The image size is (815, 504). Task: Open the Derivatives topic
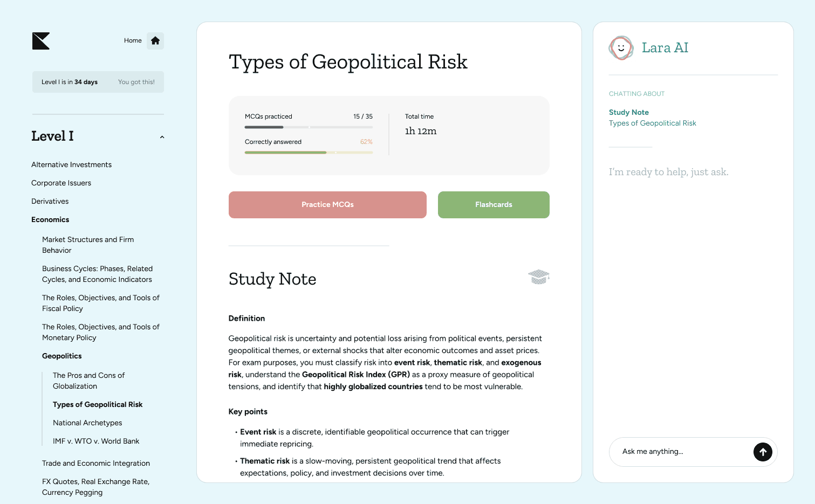click(50, 202)
